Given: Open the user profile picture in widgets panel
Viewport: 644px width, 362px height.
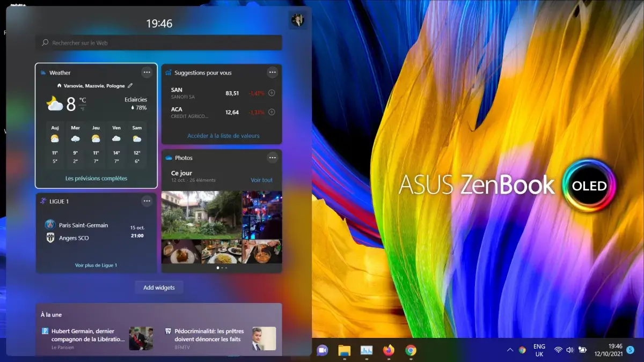Looking at the screenshot, I should [x=297, y=20].
